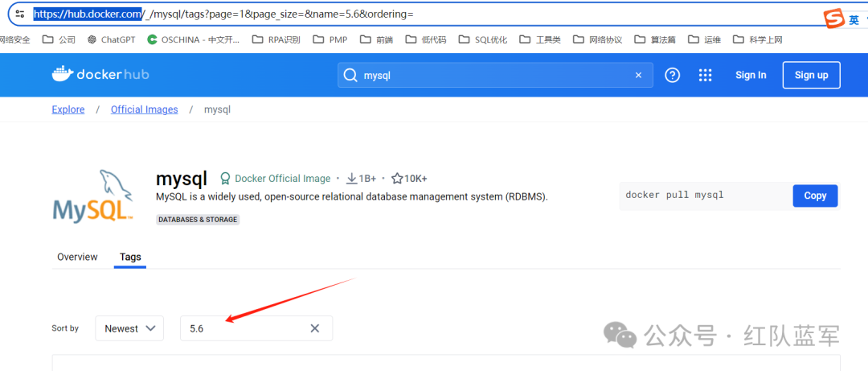868x371 pixels.
Task: Click the DATABASES & STORAGE category tag
Action: coord(198,220)
